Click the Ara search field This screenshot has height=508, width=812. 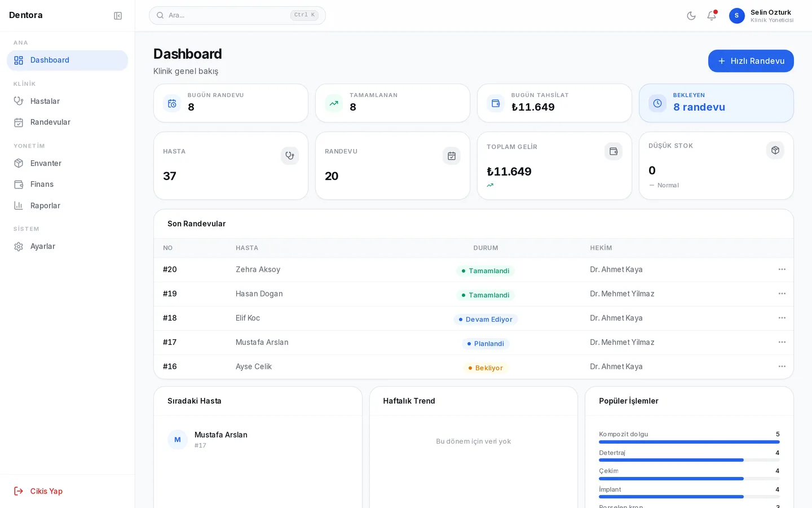[237, 15]
